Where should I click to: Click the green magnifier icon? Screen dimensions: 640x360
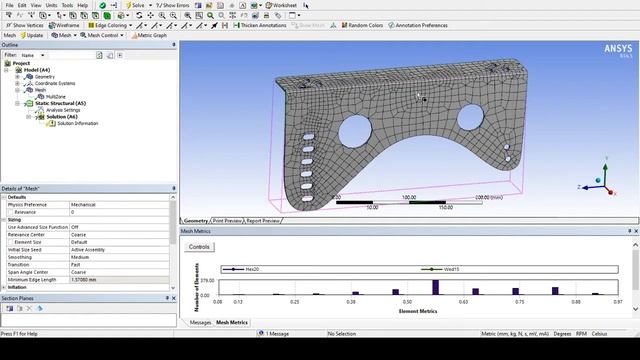(x=210, y=16)
